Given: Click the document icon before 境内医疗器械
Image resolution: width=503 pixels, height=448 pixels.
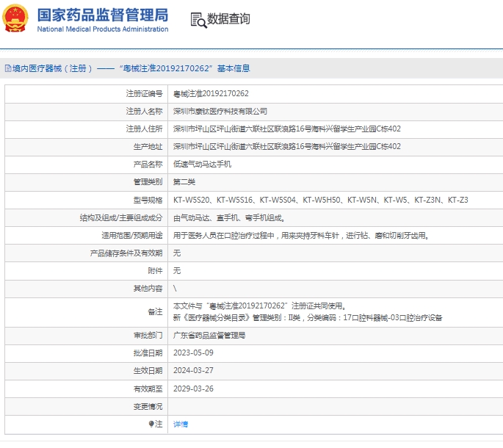Looking at the screenshot, I should pos(8,68).
